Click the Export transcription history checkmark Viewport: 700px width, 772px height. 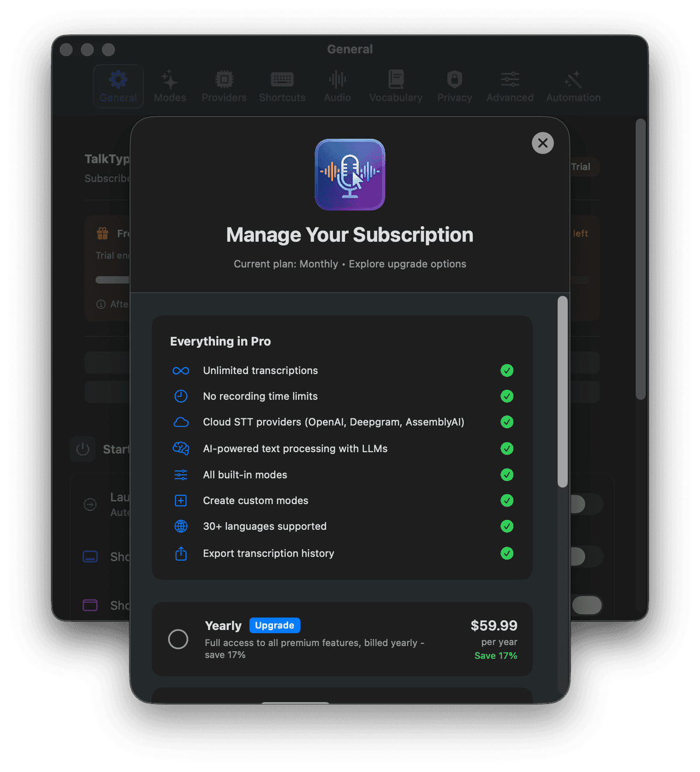(x=507, y=553)
